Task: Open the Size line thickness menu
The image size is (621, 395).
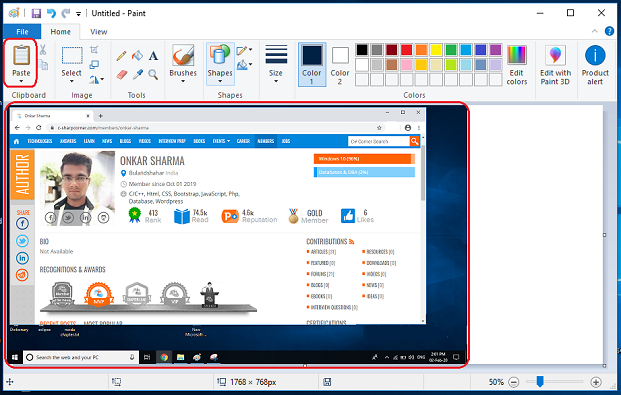Action: click(x=276, y=64)
